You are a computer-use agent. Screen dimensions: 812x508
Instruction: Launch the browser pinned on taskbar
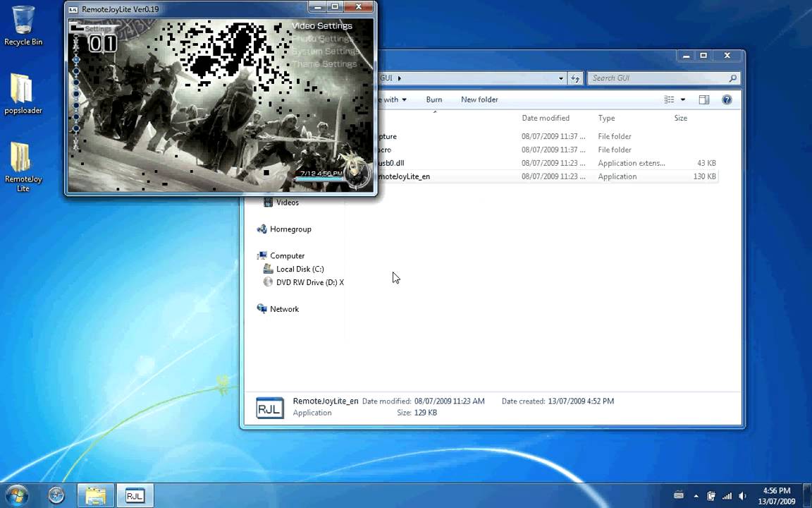coord(56,495)
